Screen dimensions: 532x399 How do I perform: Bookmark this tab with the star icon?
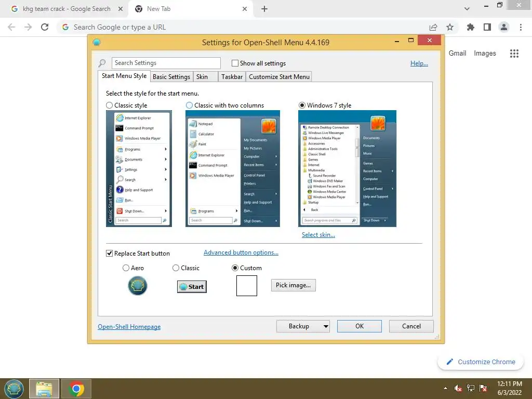coord(450,27)
